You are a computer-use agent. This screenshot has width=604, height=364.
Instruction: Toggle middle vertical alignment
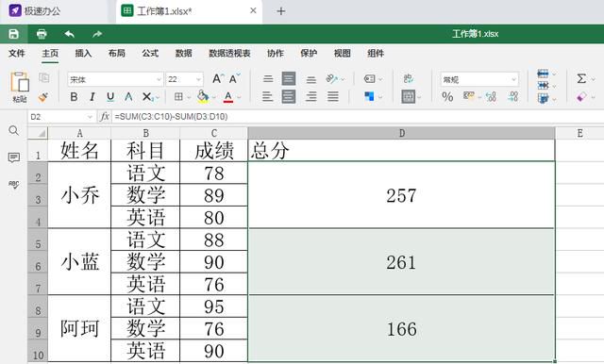(x=289, y=79)
